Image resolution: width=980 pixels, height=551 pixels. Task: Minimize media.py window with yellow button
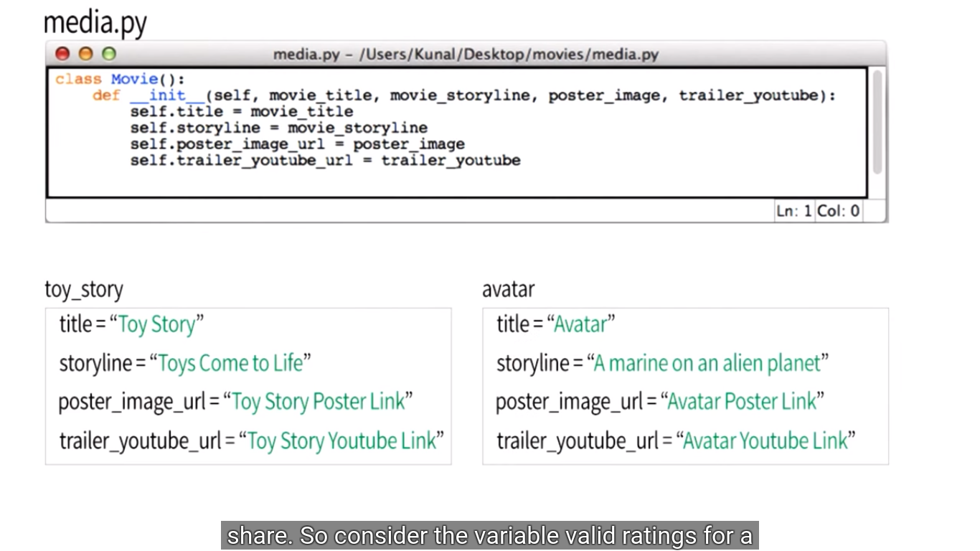click(85, 54)
